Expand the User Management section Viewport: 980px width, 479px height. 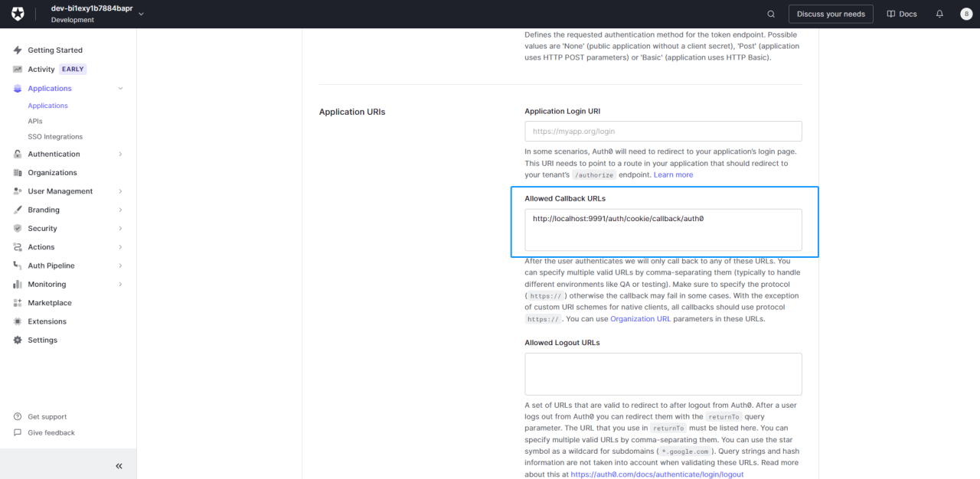[x=120, y=191]
